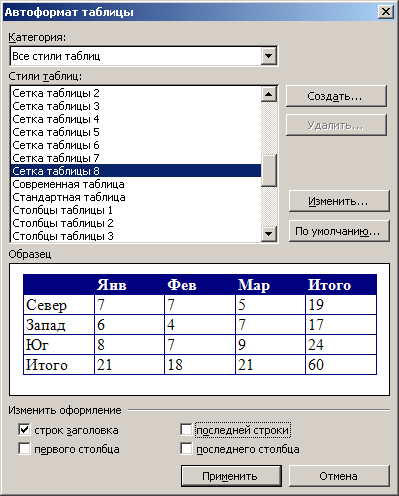399x496 pixels.
Task: Click the Категория combo box field
Action: tap(144, 56)
